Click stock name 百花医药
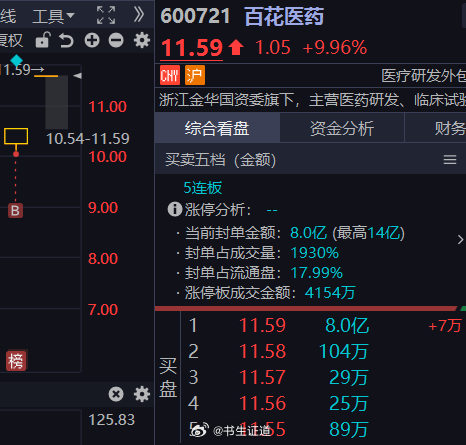Viewport: 466px width, 445px height. point(284,16)
